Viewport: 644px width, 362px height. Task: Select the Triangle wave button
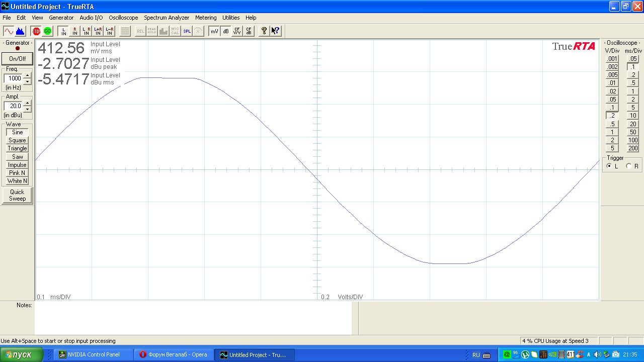pyautogui.click(x=17, y=148)
